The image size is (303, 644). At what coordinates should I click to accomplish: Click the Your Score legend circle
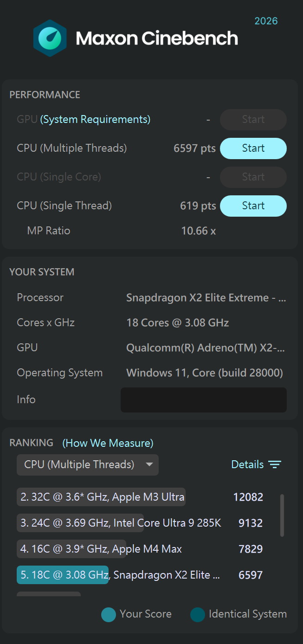tap(108, 614)
